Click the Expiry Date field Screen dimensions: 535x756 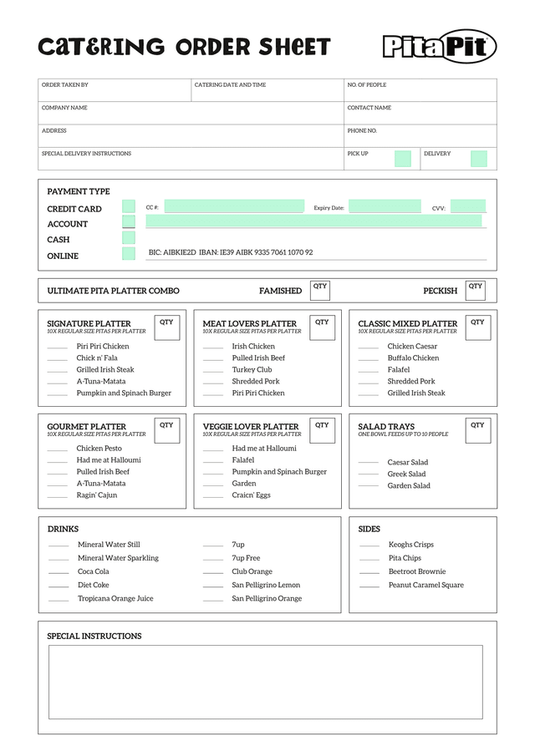click(385, 205)
